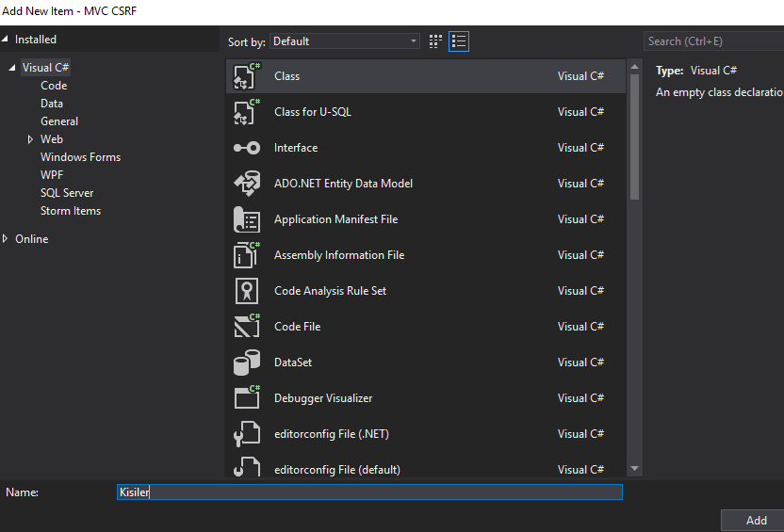Select the editorconfig File (.NET) icon
784x532 pixels.
click(247, 433)
